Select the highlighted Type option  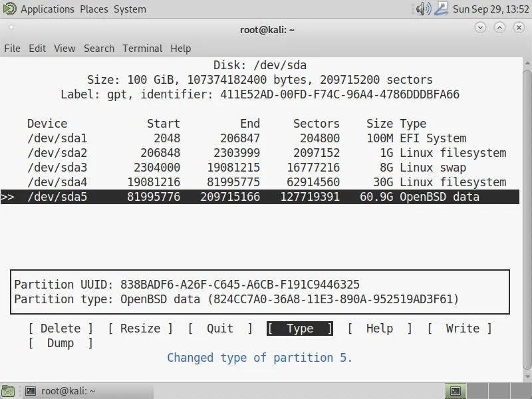[300, 329]
